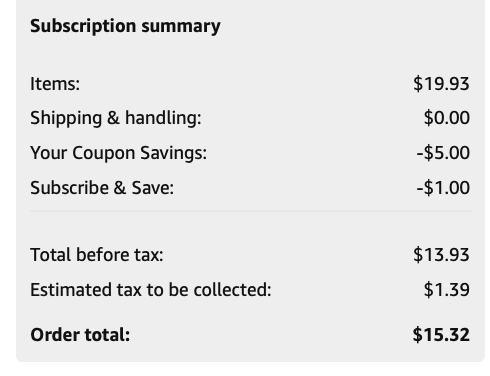Click the -$5.00 coupon savings amount
This screenshot has height=376, width=490.
click(x=443, y=153)
